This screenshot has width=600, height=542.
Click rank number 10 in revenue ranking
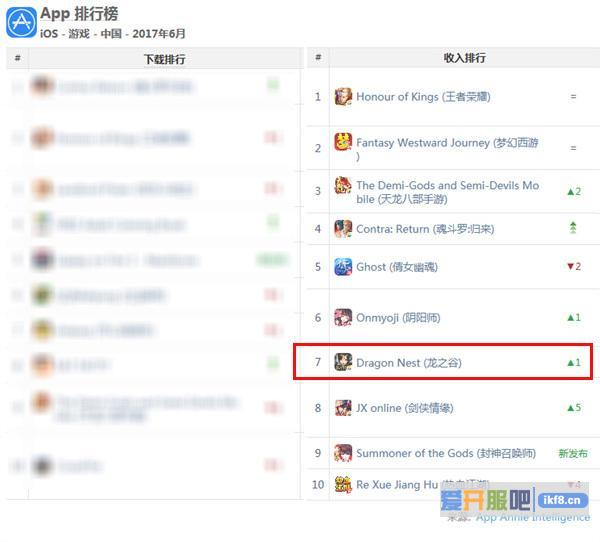pyautogui.click(x=318, y=485)
